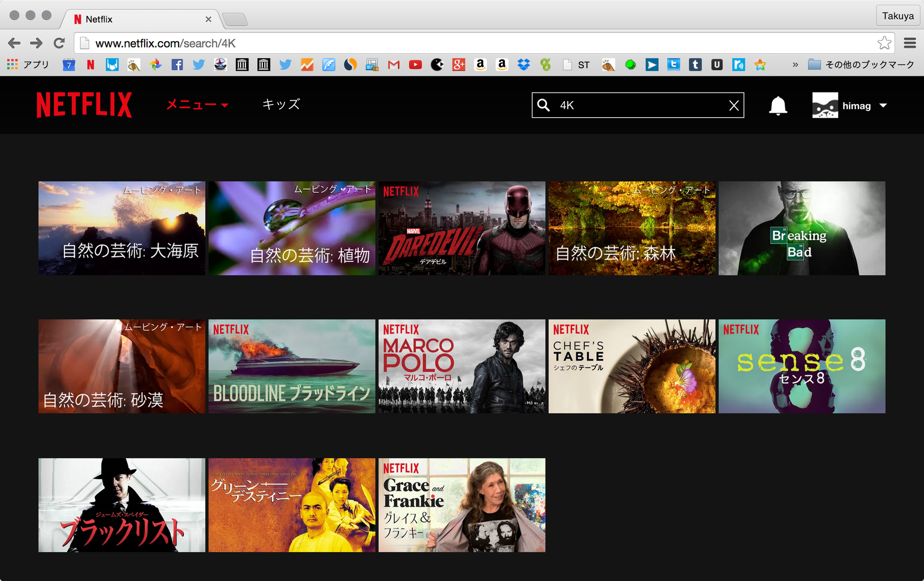Expand the メニュー dropdown
The height and width of the screenshot is (581, 924).
tap(197, 105)
